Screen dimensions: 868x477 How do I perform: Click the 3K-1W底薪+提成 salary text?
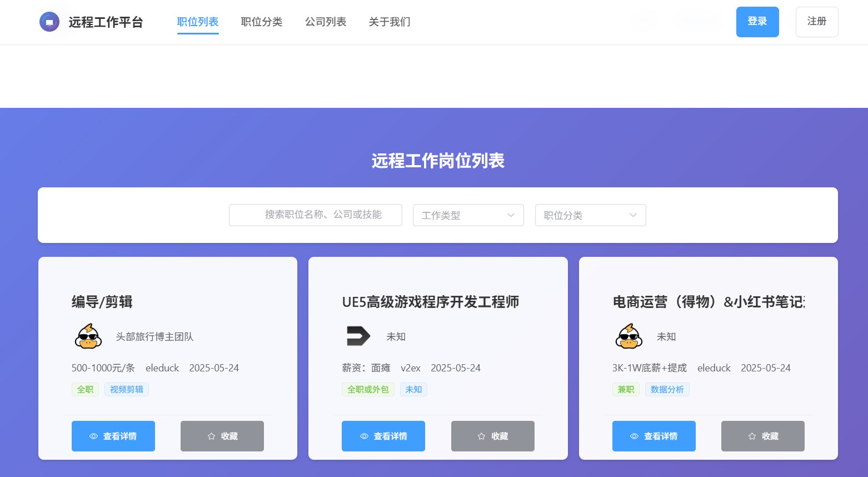click(650, 368)
